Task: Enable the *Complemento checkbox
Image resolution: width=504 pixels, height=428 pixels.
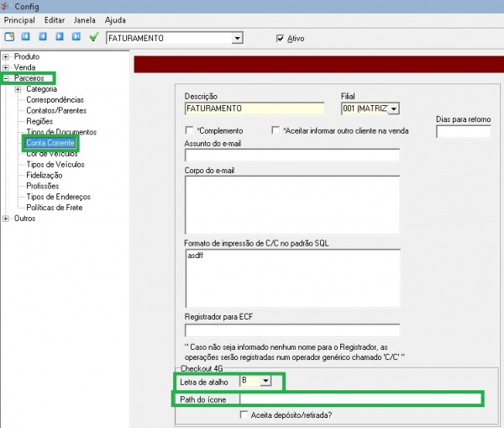Action: 189,131
